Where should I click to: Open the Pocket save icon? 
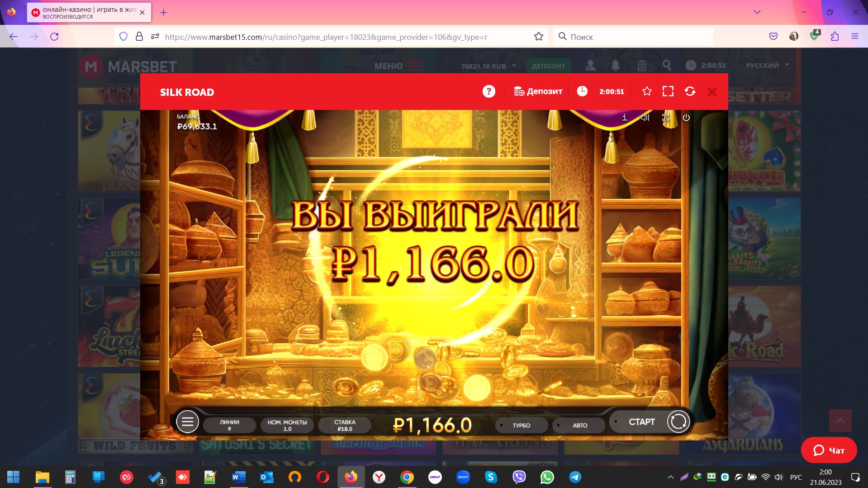773,37
